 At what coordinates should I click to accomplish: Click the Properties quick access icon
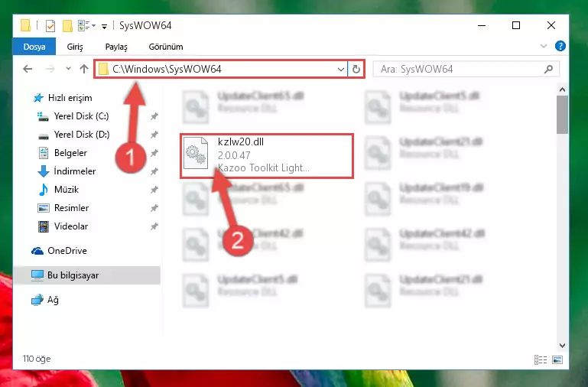pyautogui.click(x=50, y=25)
